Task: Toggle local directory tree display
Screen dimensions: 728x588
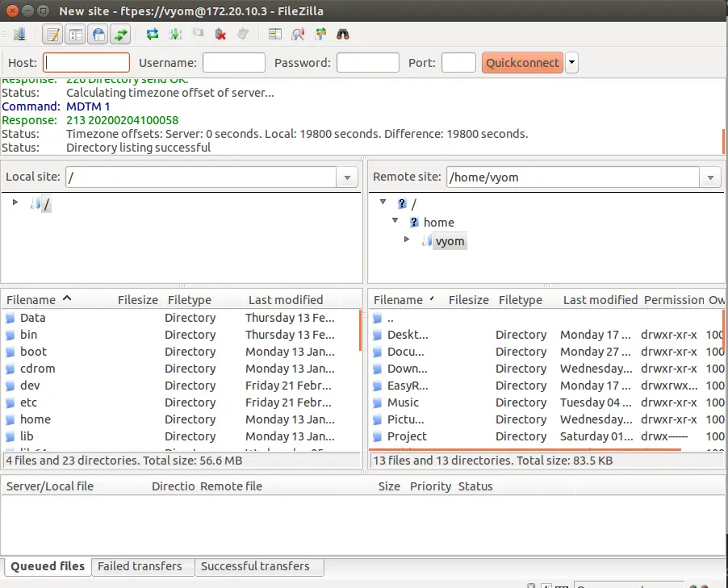Action: 75,35
